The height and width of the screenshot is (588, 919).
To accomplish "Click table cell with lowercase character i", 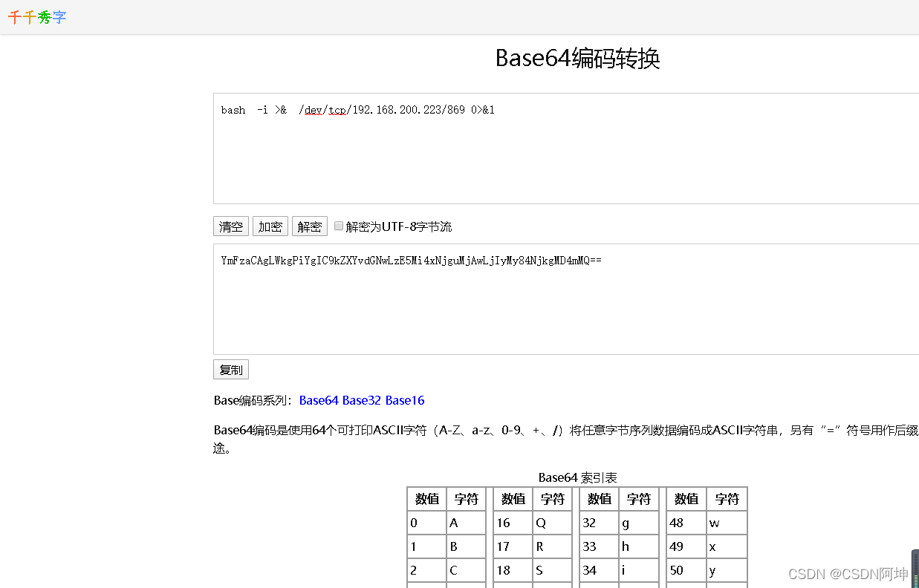I will (639, 570).
